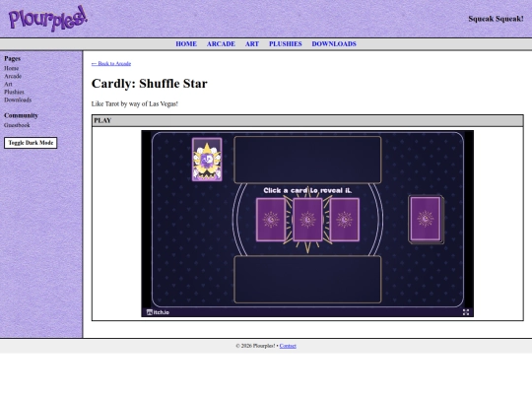Reveal the right face-down card
The height and width of the screenshot is (399, 532).
[345, 220]
